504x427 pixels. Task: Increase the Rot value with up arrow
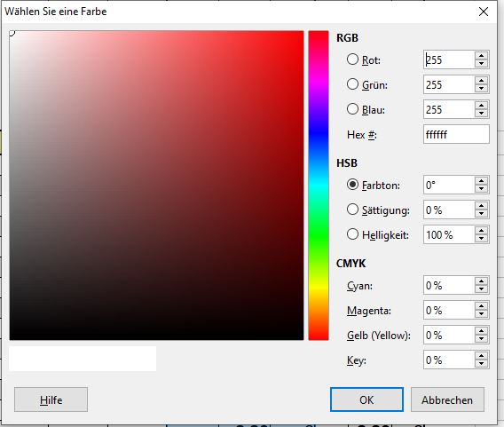click(x=481, y=56)
